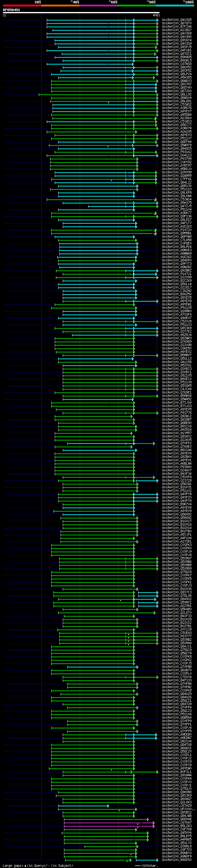Open hit UniRef100_B9H4D5
197x868 pixels.
pos(177,57)
